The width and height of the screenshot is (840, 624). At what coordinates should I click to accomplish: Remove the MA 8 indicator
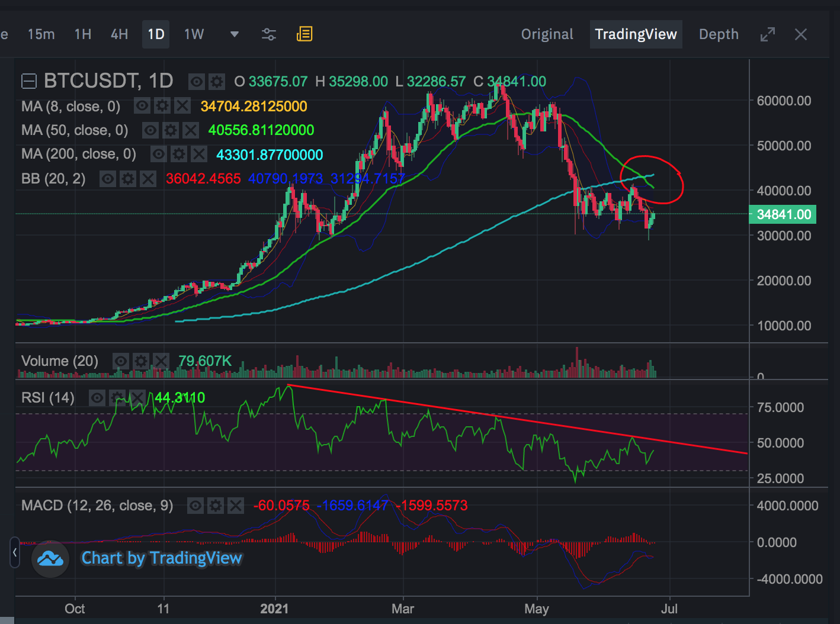(x=182, y=106)
